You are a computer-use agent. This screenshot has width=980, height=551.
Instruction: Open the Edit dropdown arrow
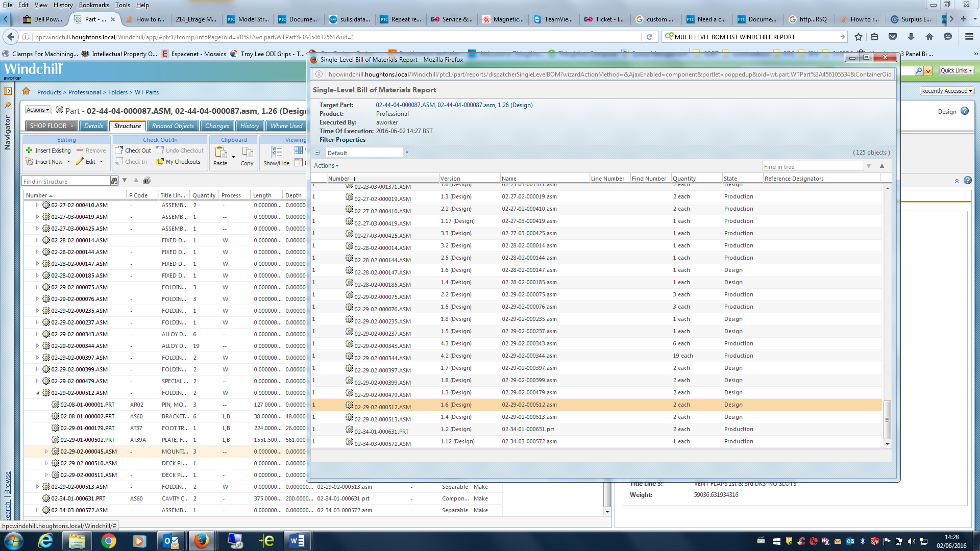101,162
